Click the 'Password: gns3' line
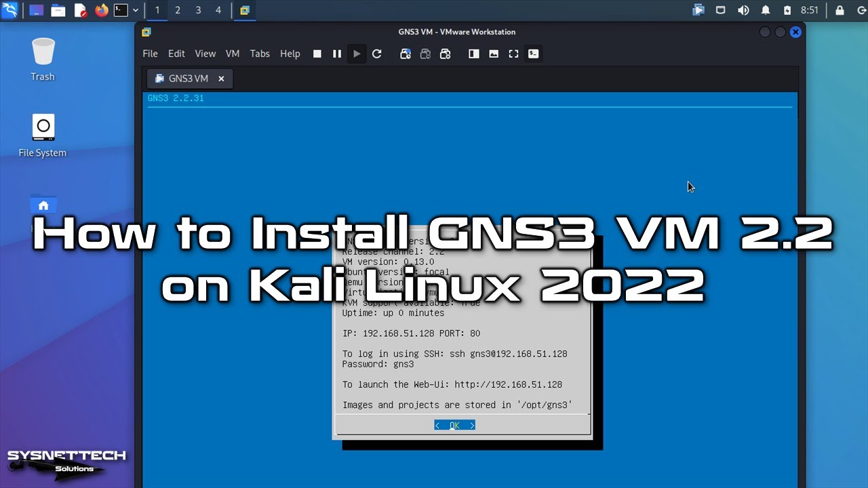This screenshot has width=868, height=488. click(378, 364)
